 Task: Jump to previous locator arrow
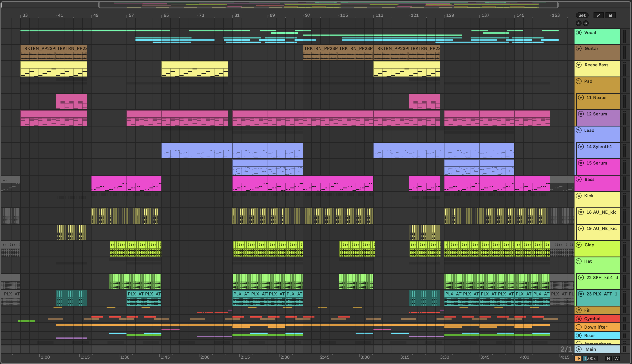pyautogui.click(x=579, y=23)
